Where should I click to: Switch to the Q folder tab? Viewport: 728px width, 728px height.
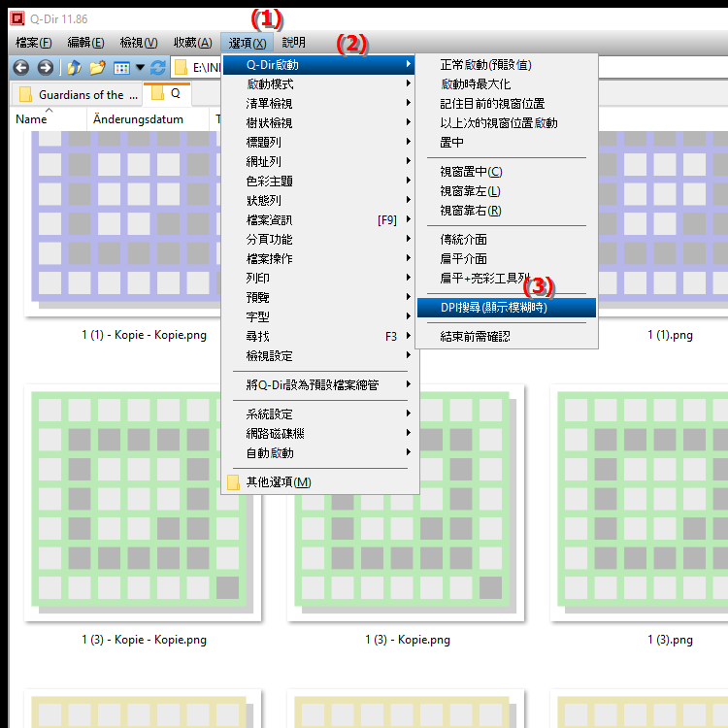[167, 94]
